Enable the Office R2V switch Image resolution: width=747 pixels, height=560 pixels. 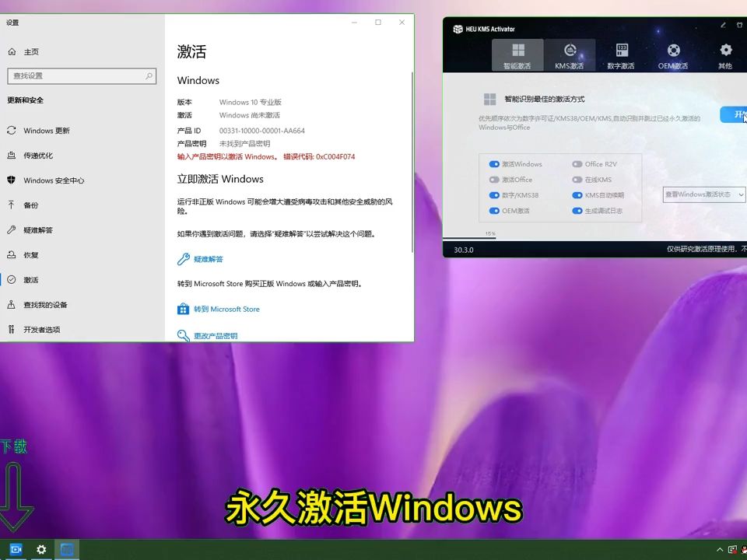pos(577,164)
